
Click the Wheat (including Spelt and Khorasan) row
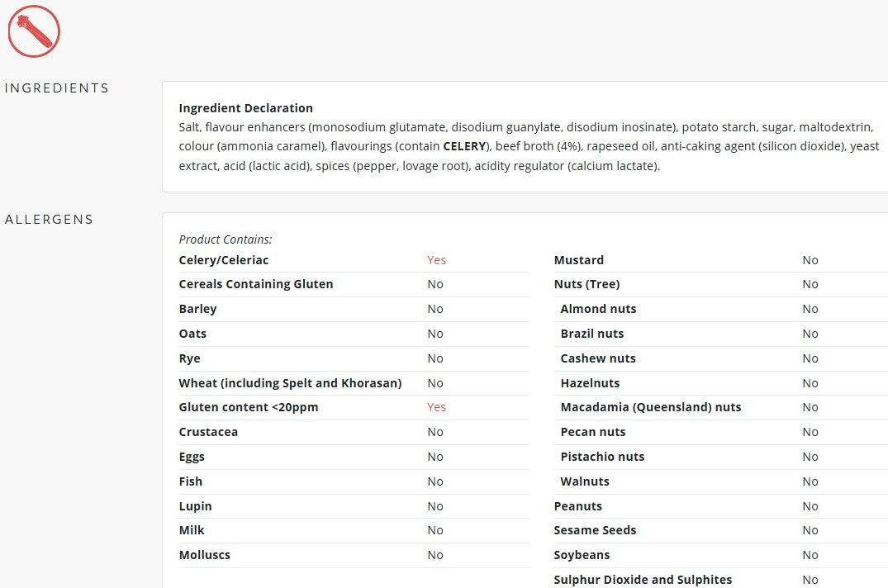(x=290, y=383)
